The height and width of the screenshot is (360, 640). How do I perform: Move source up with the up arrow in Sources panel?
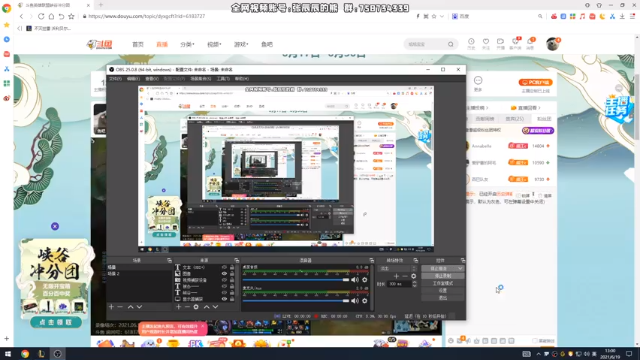point(207,307)
